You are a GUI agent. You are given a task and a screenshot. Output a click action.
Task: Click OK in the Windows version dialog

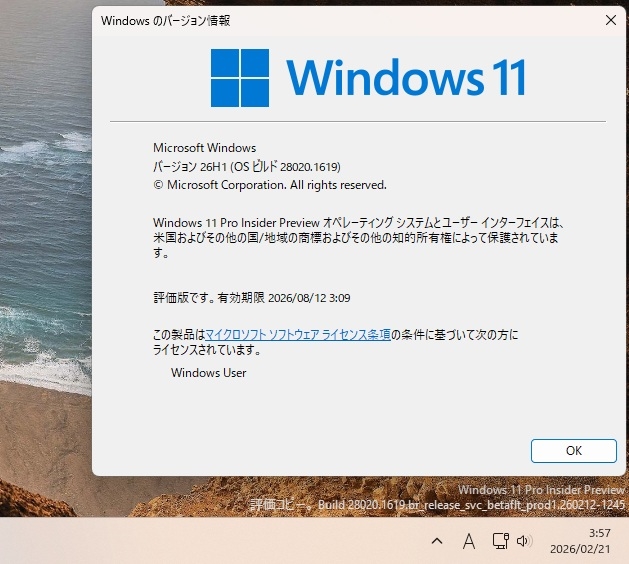click(574, 450)
